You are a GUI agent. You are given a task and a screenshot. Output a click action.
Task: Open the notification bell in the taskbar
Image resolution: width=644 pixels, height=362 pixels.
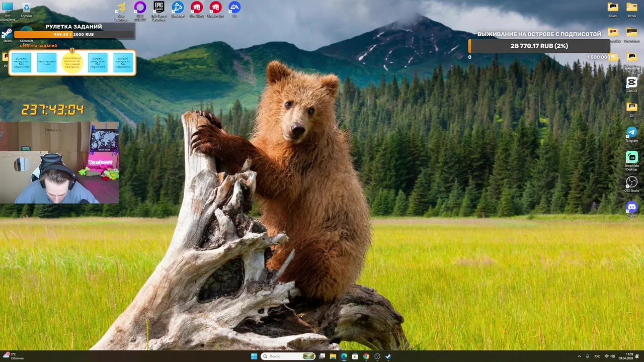click(637, 356)
